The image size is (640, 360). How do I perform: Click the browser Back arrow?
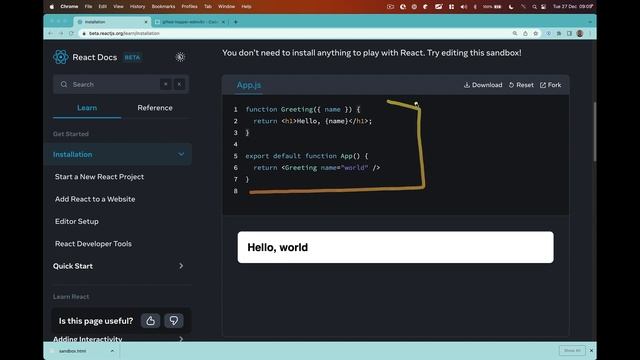(x=50, y=33)
